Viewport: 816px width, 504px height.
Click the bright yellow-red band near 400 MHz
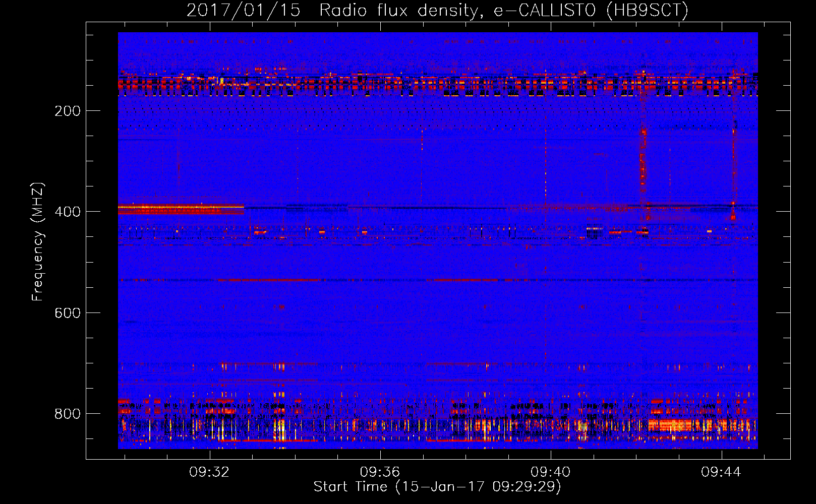click(x=181, y=209)
